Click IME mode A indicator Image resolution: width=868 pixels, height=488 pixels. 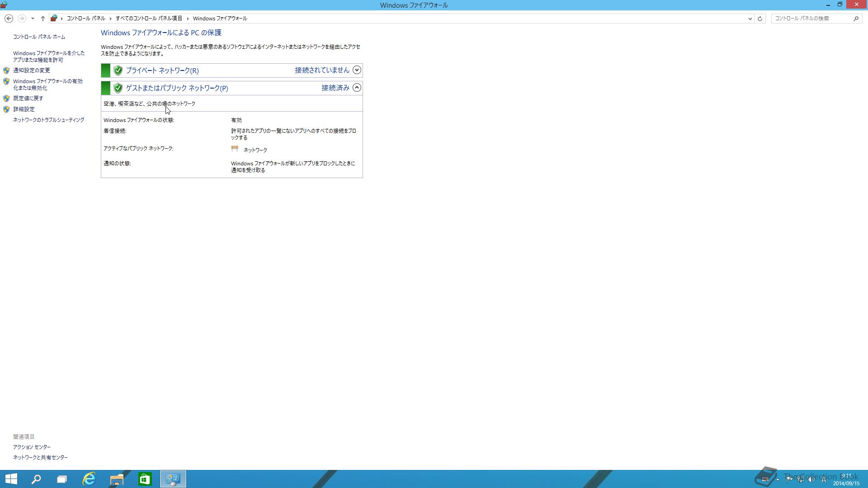pyautogui.click(x=824, y=479)
